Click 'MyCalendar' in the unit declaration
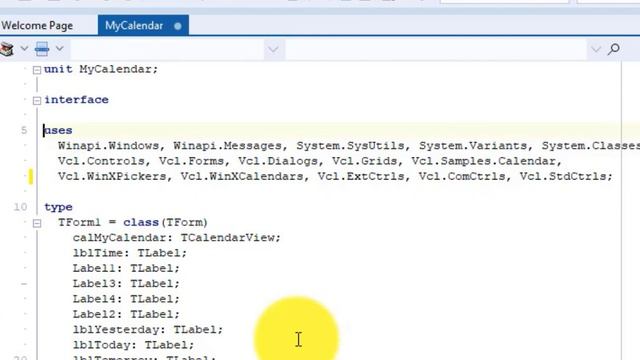 tap(116, 69)
